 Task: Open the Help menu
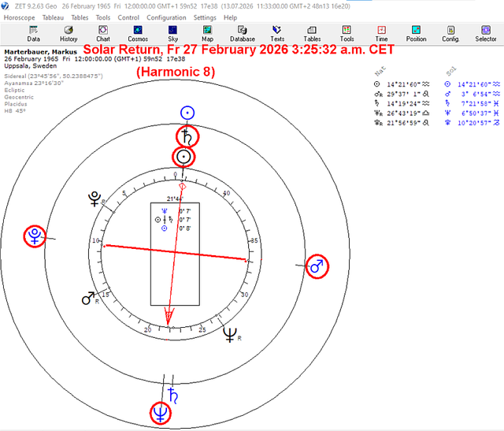[230, 17]
